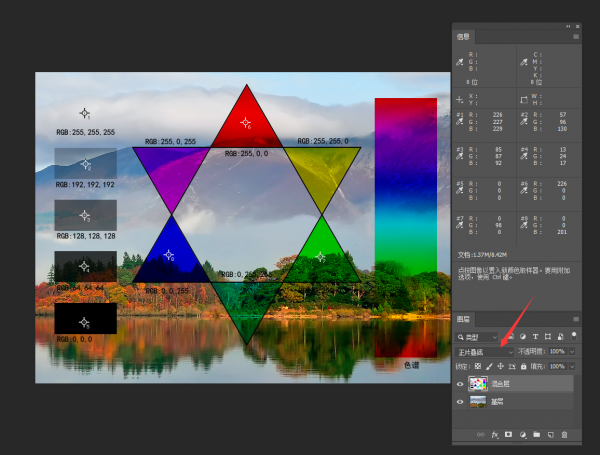Create a new adjustment layer
This screenshot has width=600, height=455.
pyautogui.click(x=522, y=435)
